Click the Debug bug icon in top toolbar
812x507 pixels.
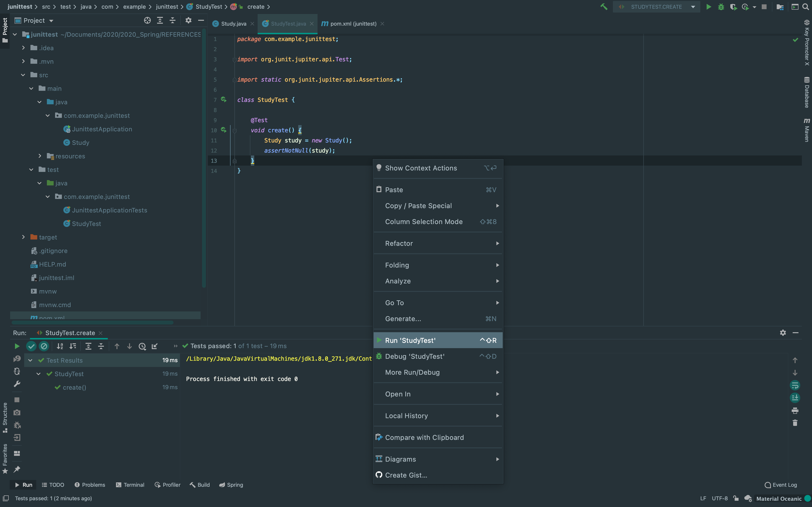click(x=721, y=7)
